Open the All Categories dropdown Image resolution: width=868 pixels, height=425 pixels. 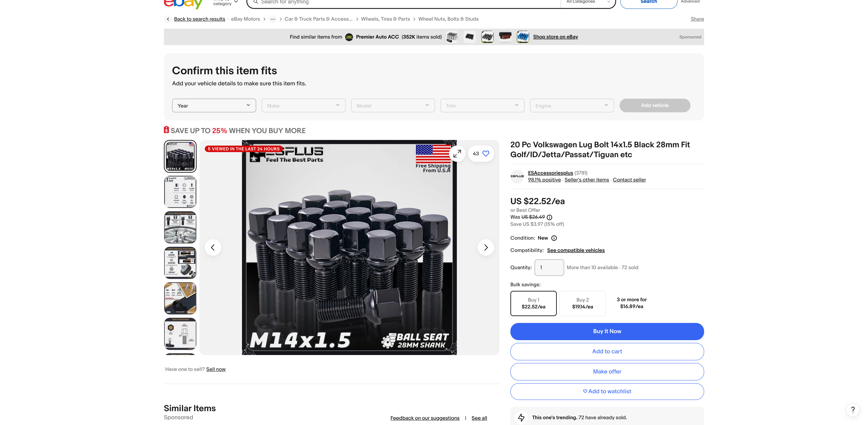588,2
